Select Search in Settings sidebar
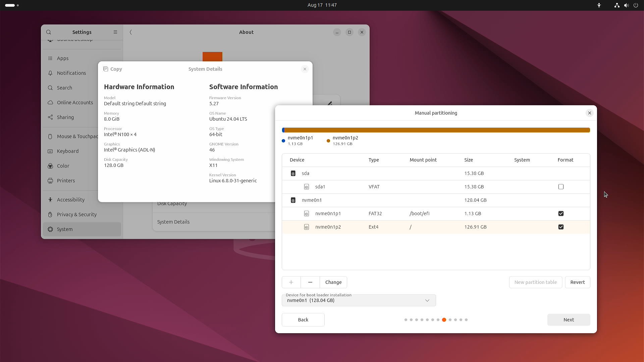 82,88
